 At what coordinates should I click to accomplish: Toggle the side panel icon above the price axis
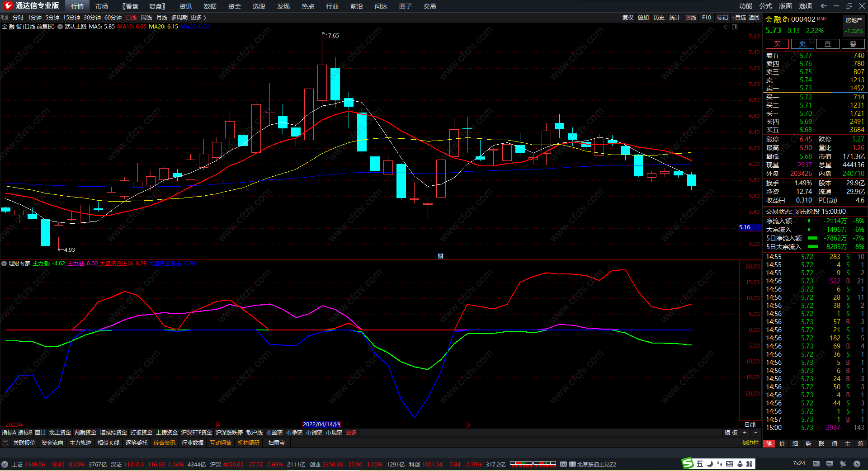(735, 27)
